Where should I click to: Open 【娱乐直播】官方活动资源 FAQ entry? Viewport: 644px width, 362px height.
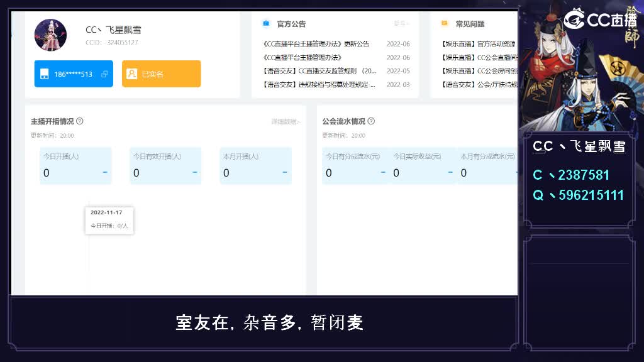point(481,43)
